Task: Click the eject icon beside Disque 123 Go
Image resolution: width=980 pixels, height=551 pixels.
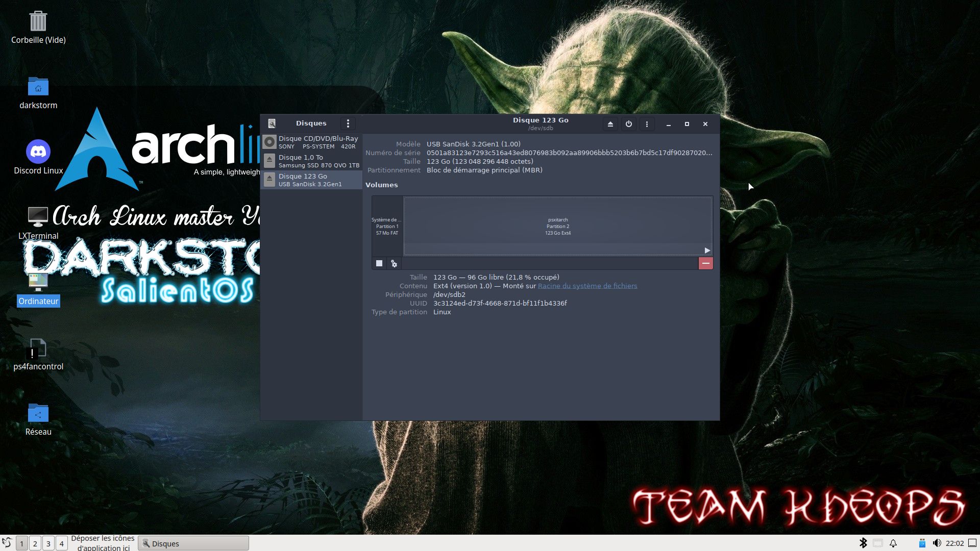Action: [269, 180]
